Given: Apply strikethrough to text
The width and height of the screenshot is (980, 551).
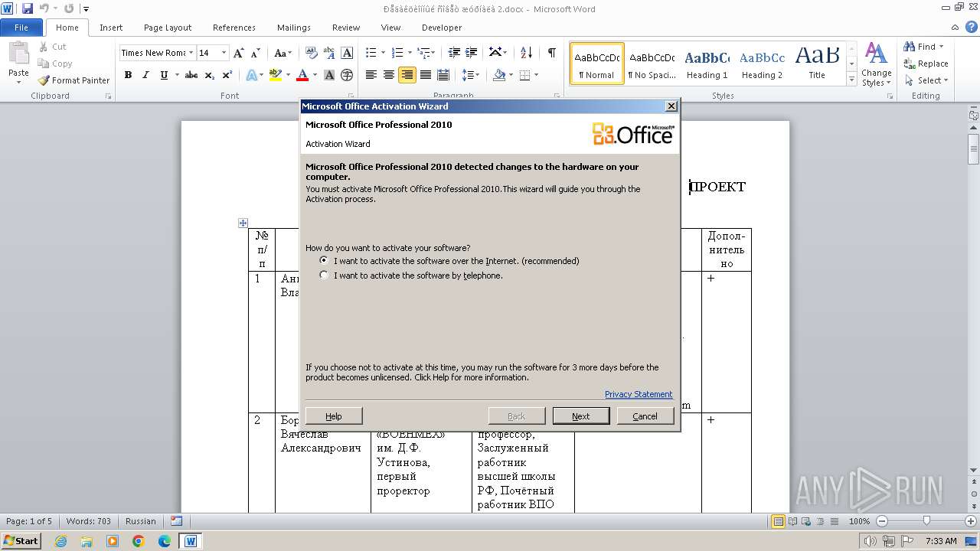Looking at the screenshot, I should click(191, 75).
